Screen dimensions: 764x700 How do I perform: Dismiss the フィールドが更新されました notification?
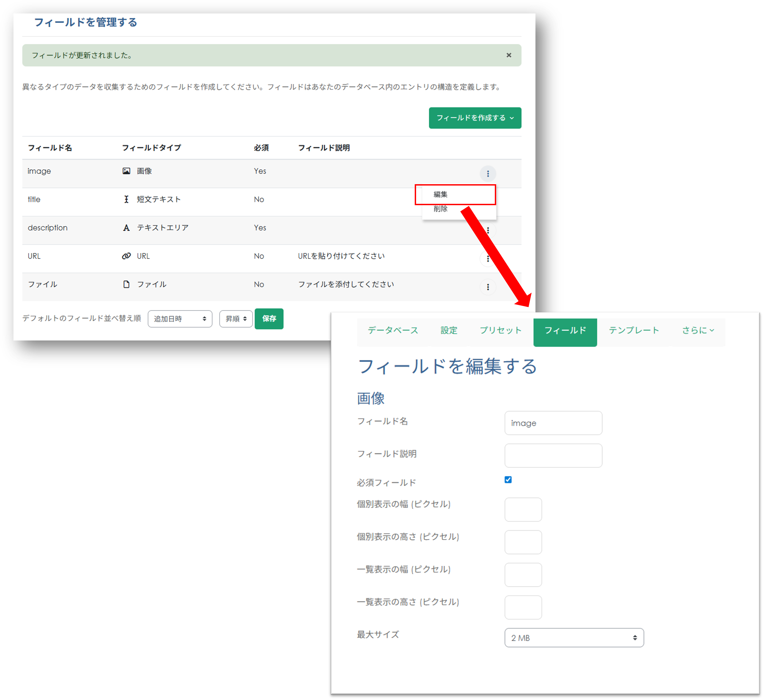pyautogui.click(x=508, y=55)
